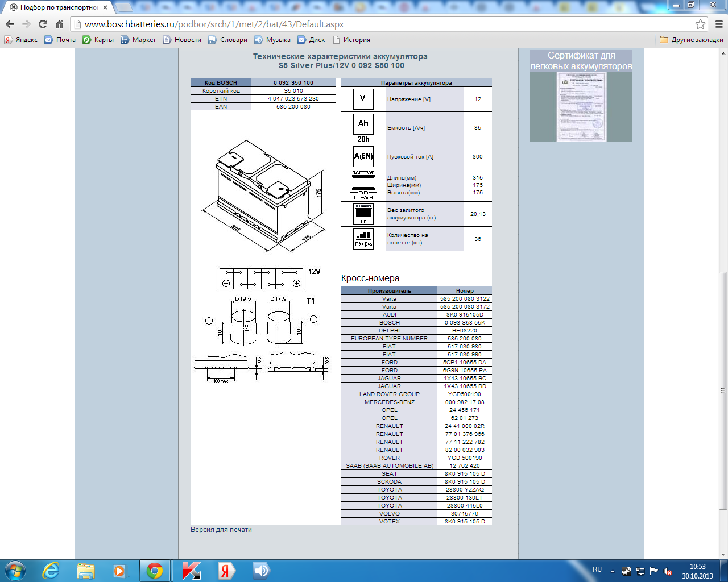Select the MERCEDES-BENZ number 000 982 17 08
728x582 pixels.
point(465,402)
